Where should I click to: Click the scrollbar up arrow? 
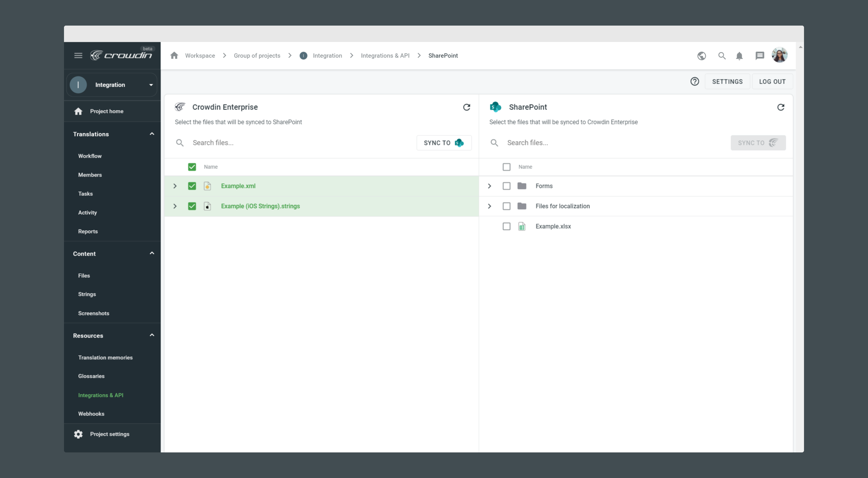pos(800,47)
